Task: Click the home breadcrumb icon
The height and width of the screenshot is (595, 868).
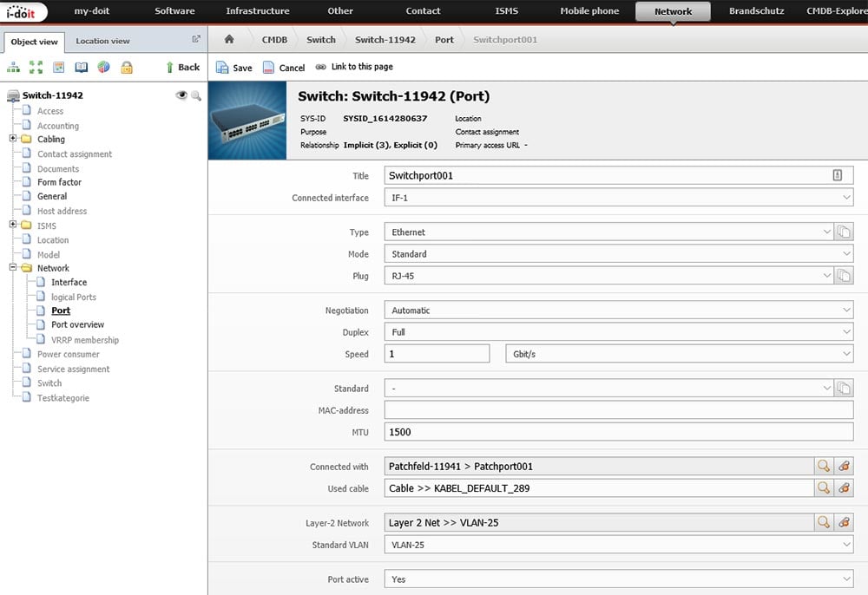Action: click(x=229, y=39)
